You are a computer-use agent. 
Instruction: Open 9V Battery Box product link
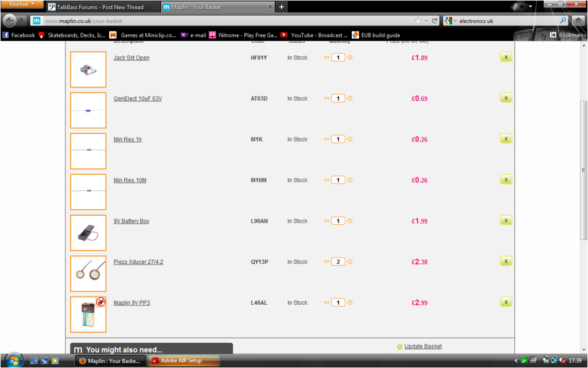[131, 221]
